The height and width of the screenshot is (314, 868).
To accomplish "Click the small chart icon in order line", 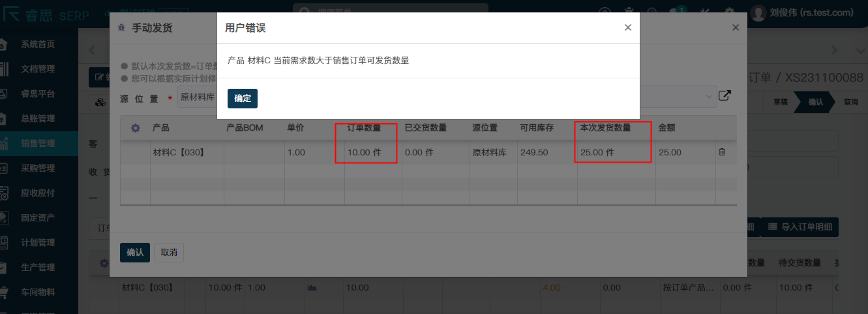I will click(312, 287).
